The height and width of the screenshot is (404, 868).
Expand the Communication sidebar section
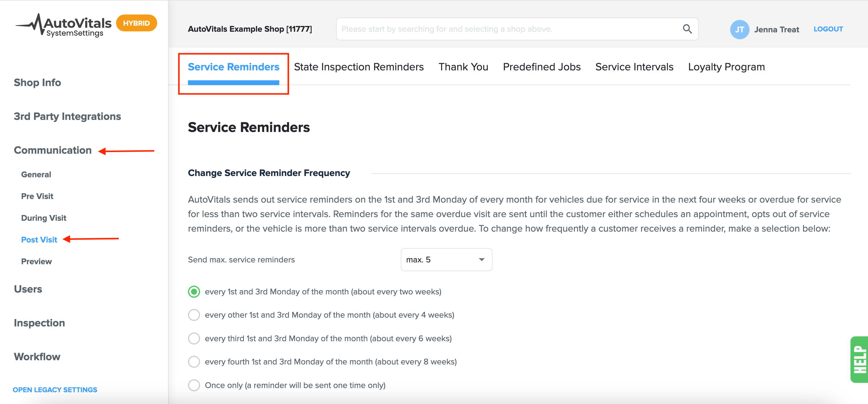(x=53, y=150)
